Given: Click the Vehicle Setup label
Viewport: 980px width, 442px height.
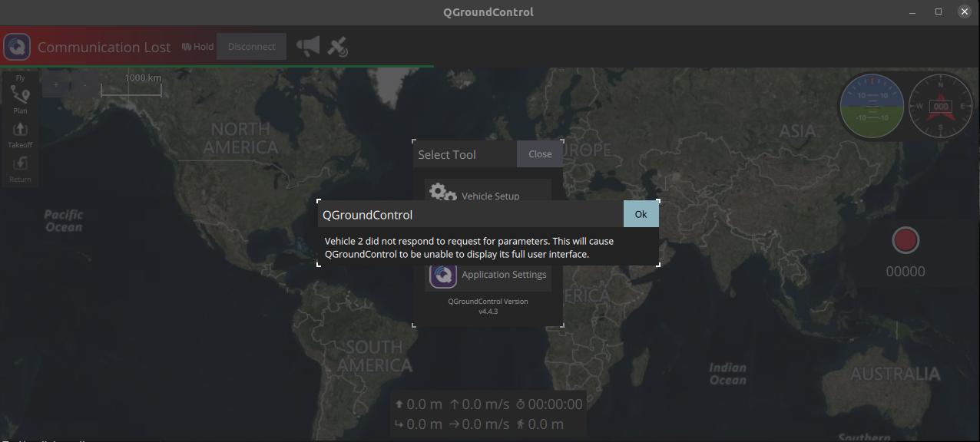Looking at the screenshot, I should point(491,196).
